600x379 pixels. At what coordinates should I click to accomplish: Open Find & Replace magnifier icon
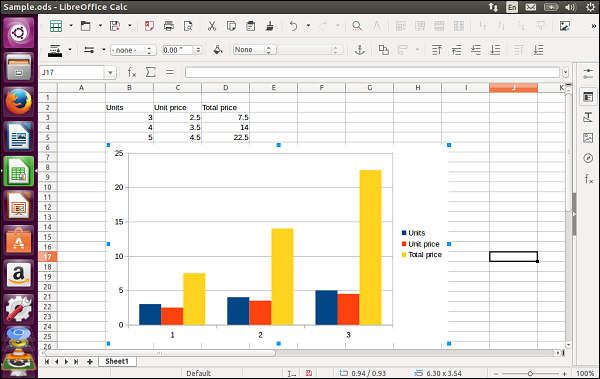pos(357,26)
